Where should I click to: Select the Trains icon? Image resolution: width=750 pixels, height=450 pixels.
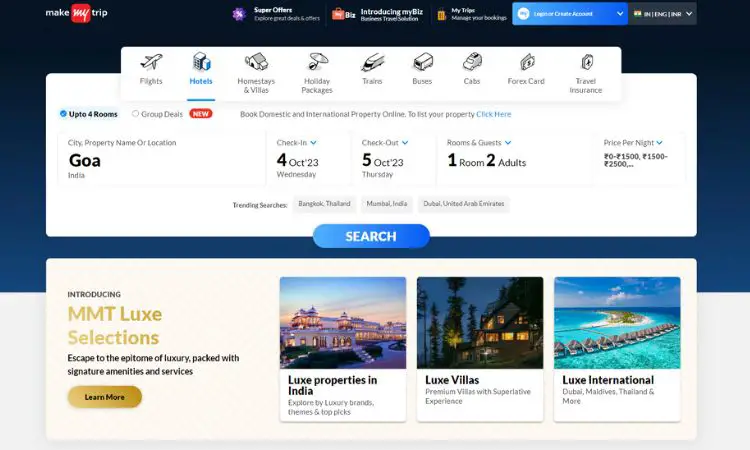coord(373,62)
